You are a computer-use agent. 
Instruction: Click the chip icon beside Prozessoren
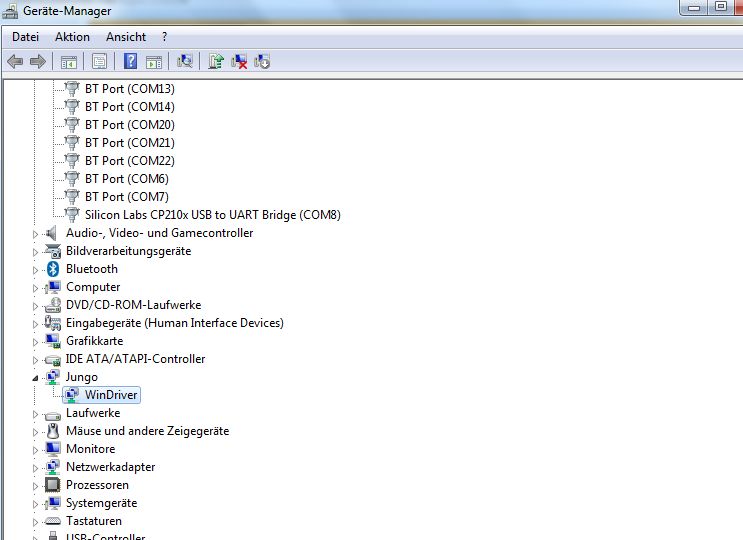tap(52, 485)
